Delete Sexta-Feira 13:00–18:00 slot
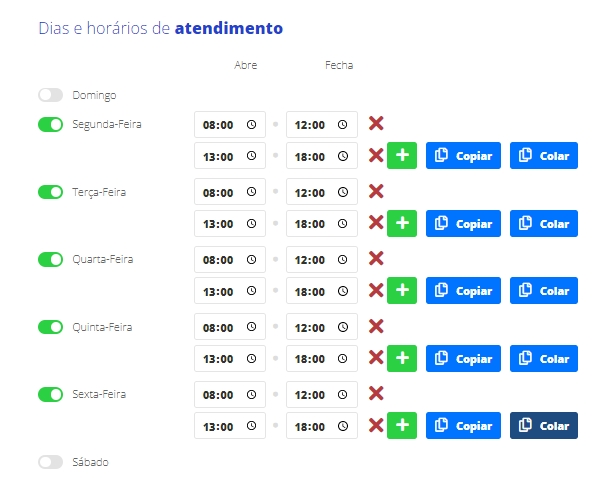This screenshot has height=478, width=607. [376, 425]
